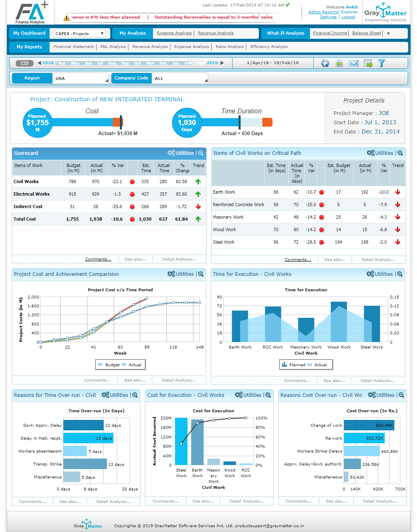Click the email envelope icon
Image resolution: width=417 pixels, height=532 pixels.
[x=354, y=63]
